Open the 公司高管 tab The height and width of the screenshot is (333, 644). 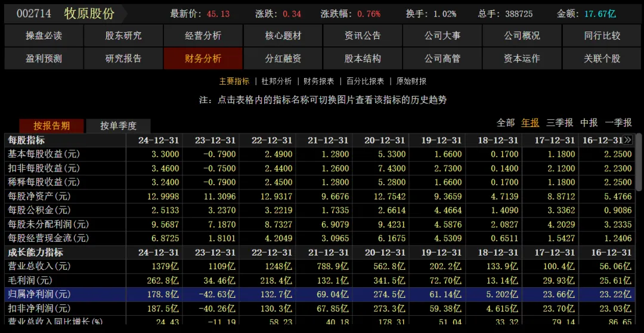[442, 58]
